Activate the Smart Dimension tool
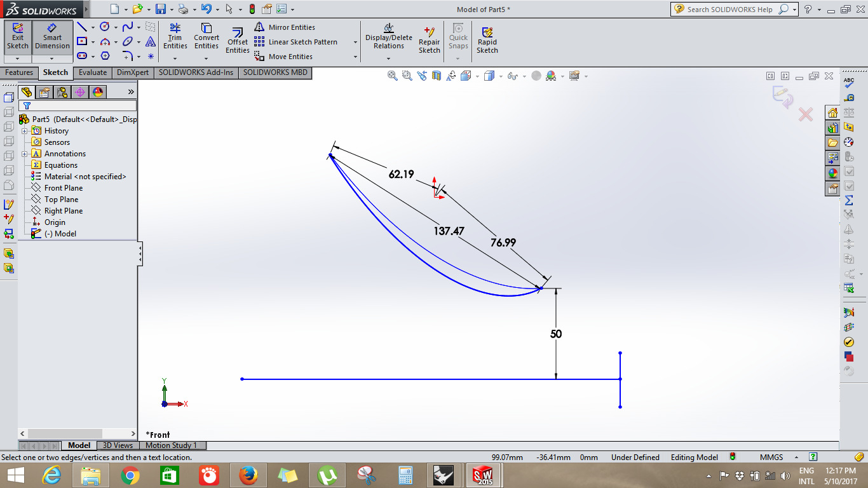 click(52, 37)
